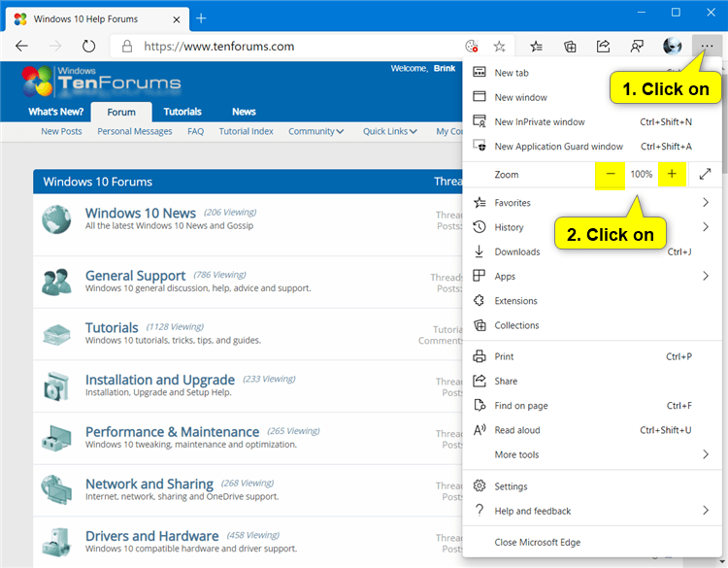Select New window in the menu
The width and height of the screenshot is (728, 568).
(x=592, y=97)
